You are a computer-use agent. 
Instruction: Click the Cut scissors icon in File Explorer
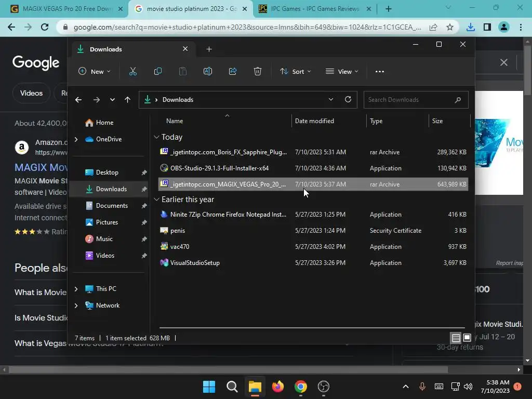point(132,71)
